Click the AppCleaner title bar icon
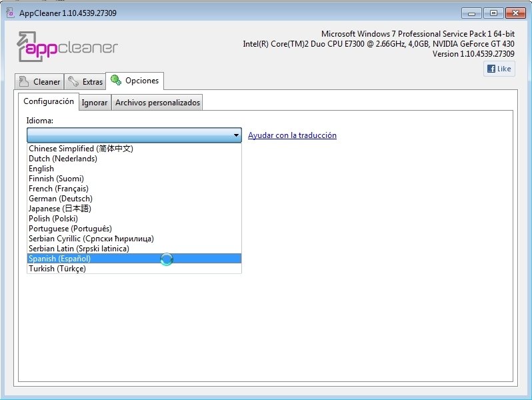This screenshot has width=532, height=400. click(11, 13)
